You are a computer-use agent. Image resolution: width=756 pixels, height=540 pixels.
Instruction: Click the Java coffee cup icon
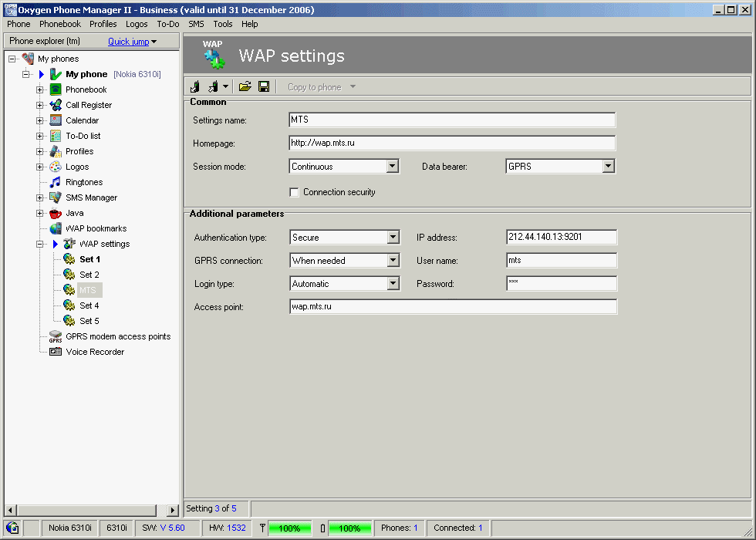[56, 213]
